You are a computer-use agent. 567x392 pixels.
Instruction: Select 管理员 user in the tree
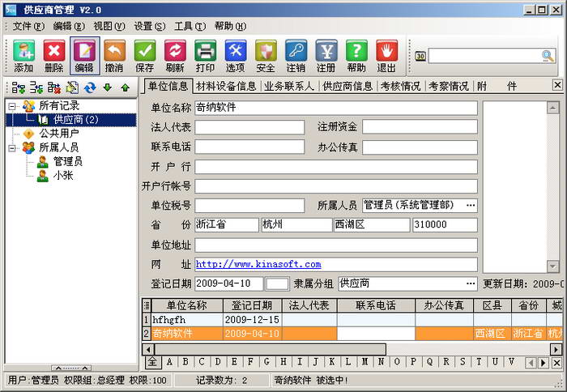click(x=67, y=161)
